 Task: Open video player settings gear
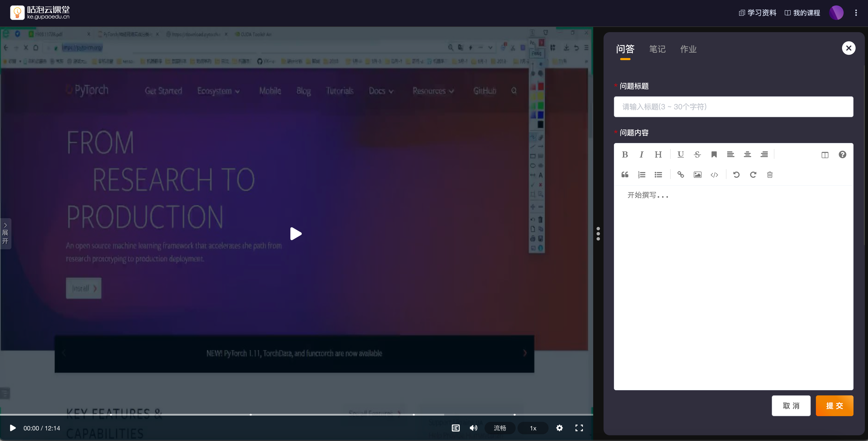559,428
